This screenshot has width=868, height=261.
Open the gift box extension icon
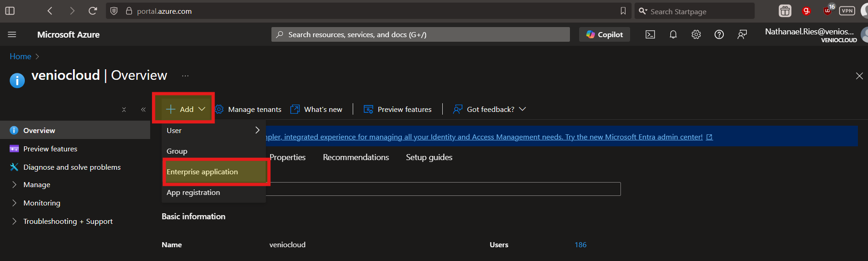coord(785,11)
